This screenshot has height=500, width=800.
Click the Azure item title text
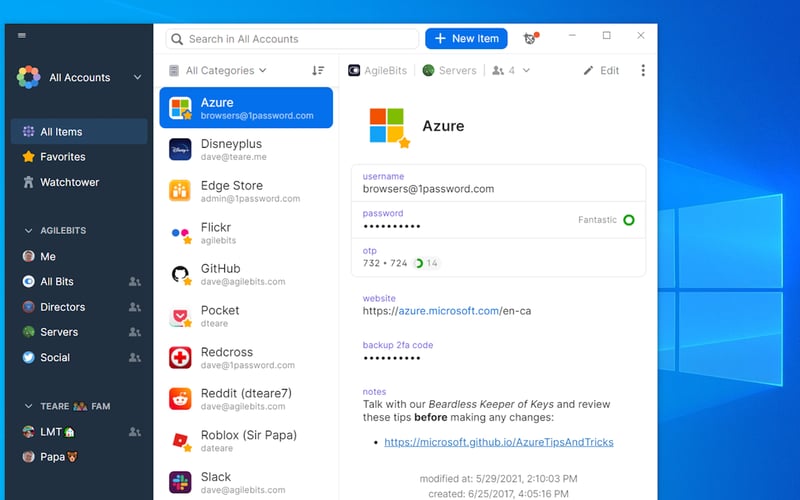[x=443, y=126]
